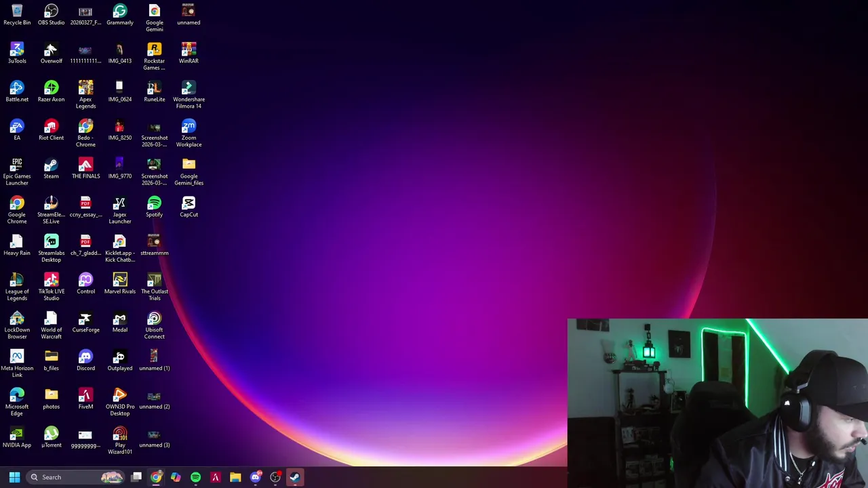
Task: Select the Medal desktop icon
Action: point(120,322)
